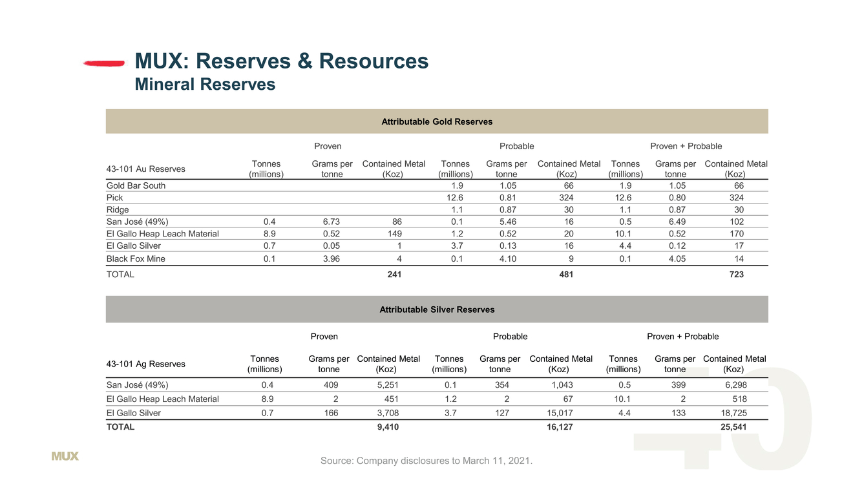This screenshot has height=504, width=853.
Task: Click 'El Gallo Heap Leach Material' in silver table
Action: pyautogui.click(x=163, y=399)
